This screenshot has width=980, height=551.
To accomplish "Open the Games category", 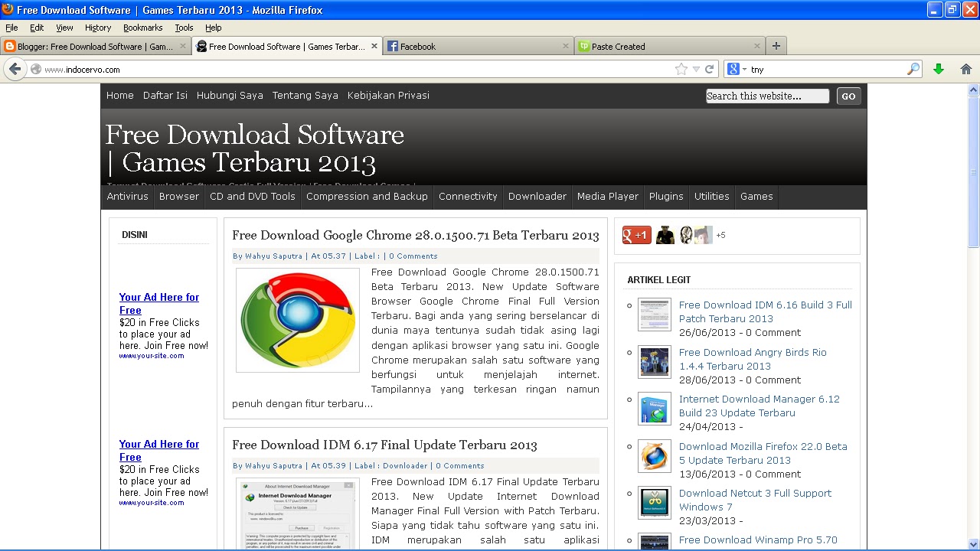I will pyautogui.click(x=756, y=197).
